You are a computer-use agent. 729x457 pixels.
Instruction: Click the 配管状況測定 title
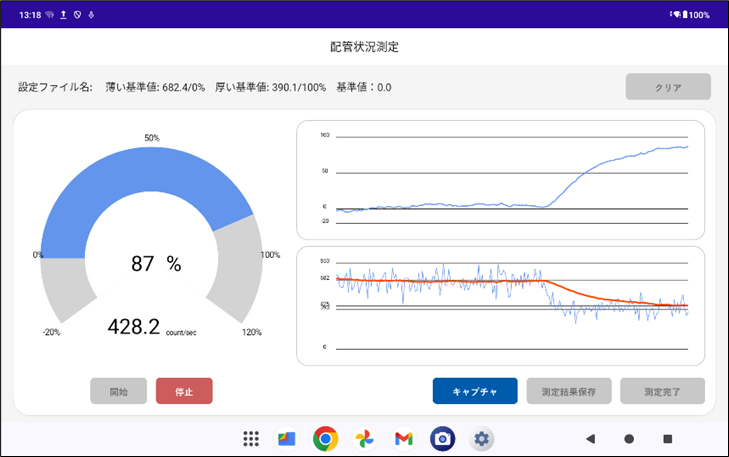click(x=364, y=46)
